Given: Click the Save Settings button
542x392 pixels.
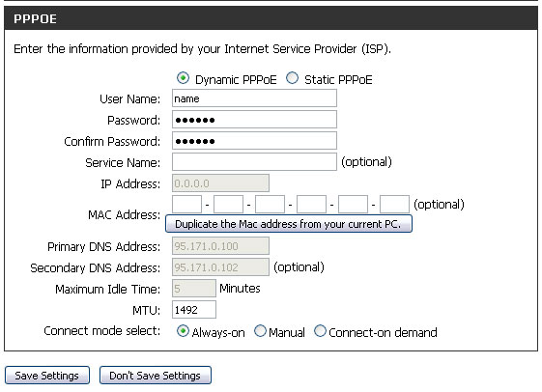Looking at the screenshot, I should (47, 375).
